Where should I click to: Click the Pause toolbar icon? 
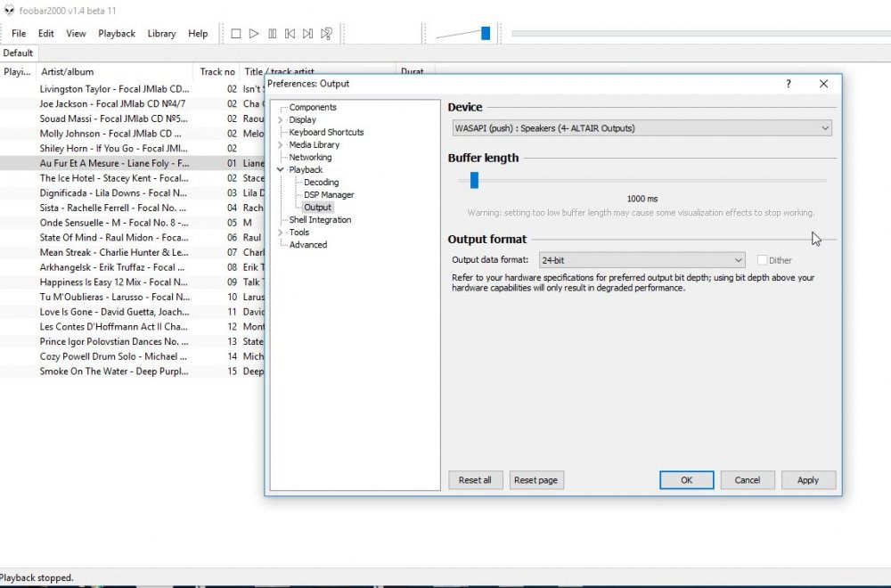pyautogui.click(x=272, y=34)
